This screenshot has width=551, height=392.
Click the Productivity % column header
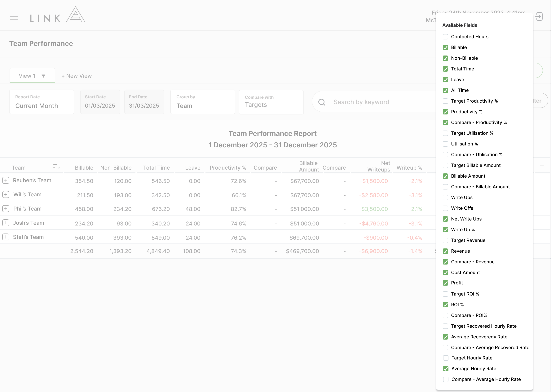228,168
